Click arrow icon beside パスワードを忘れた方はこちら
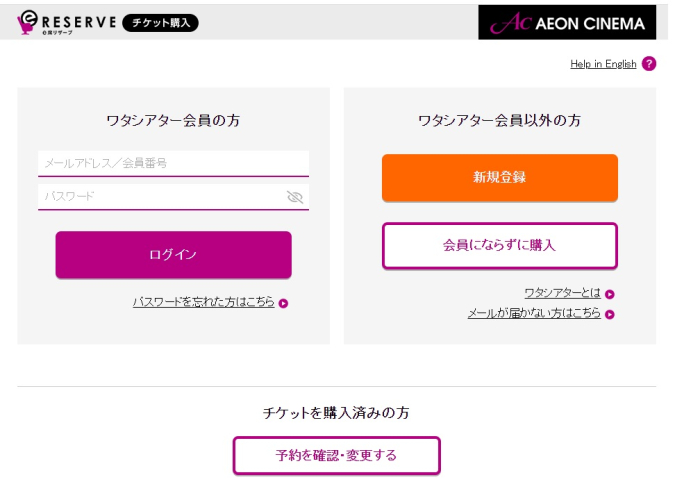The width and height of the screenshot is (700, 483). (x=284, y=303)
